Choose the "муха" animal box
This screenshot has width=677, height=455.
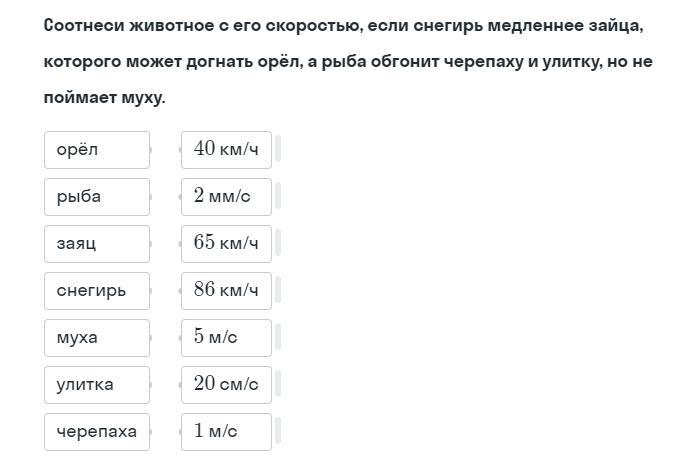click(97, 338)
